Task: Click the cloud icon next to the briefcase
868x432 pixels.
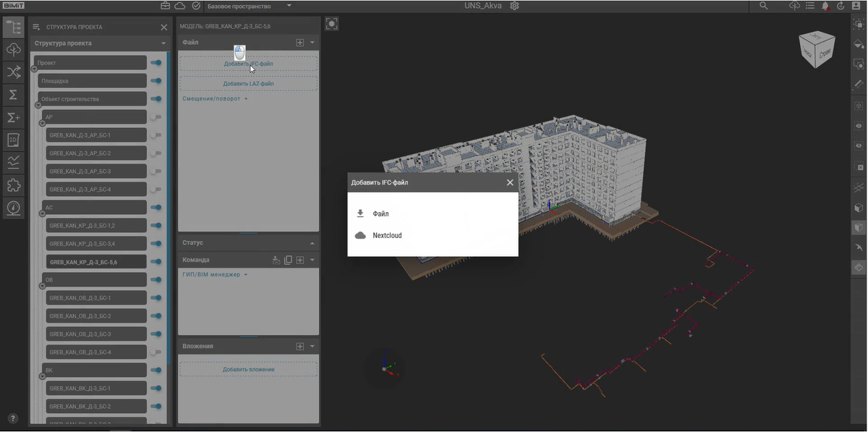Action: tap(181, 6)
